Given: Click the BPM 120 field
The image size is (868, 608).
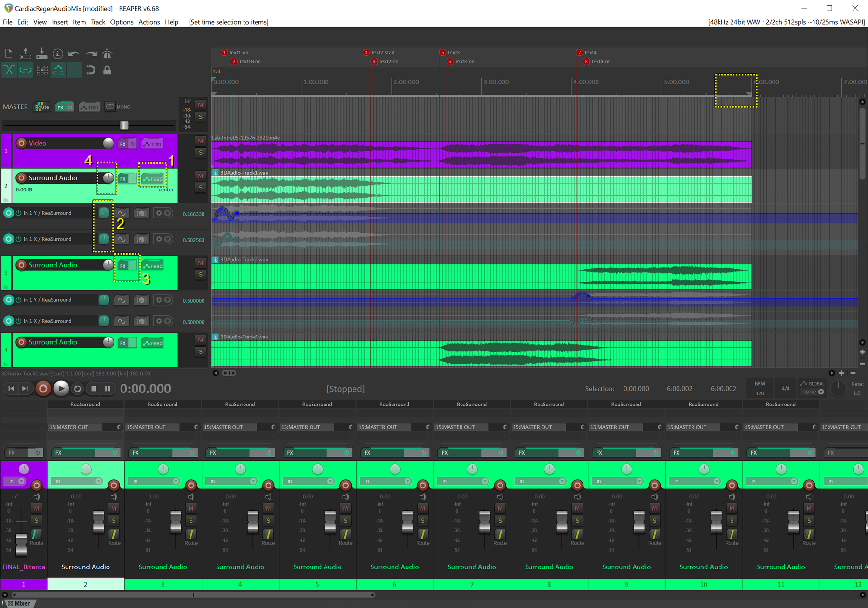Looking at the screenshot, I should click(759, 389).
